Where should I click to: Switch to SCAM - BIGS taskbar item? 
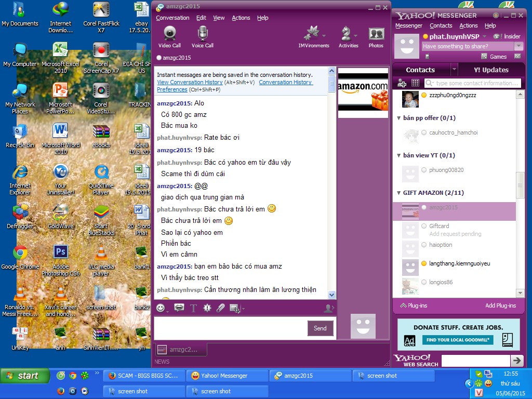tap(144, 376)
